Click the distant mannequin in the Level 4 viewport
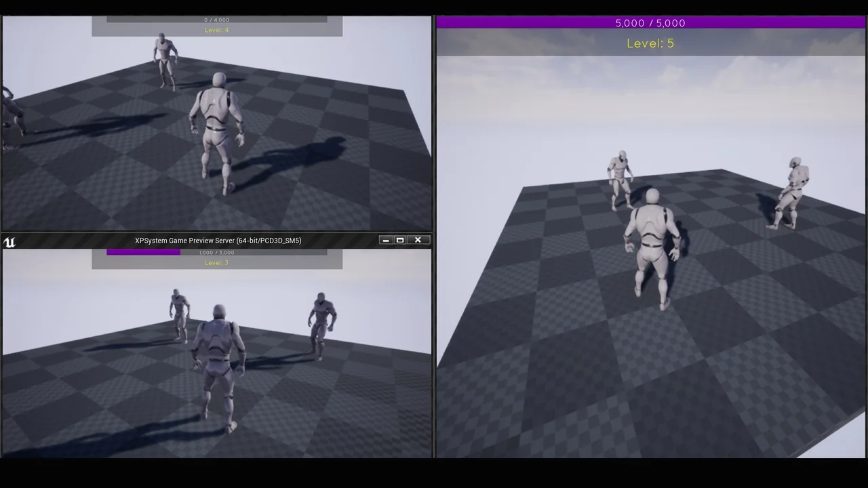The image size is (868, 488). (x=164, y=60)
